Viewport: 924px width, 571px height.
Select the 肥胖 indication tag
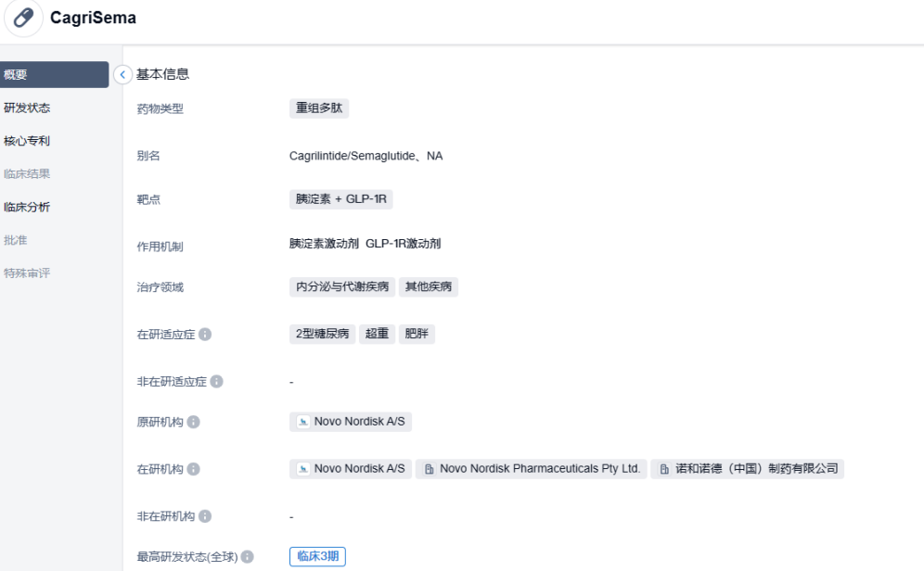417,335
